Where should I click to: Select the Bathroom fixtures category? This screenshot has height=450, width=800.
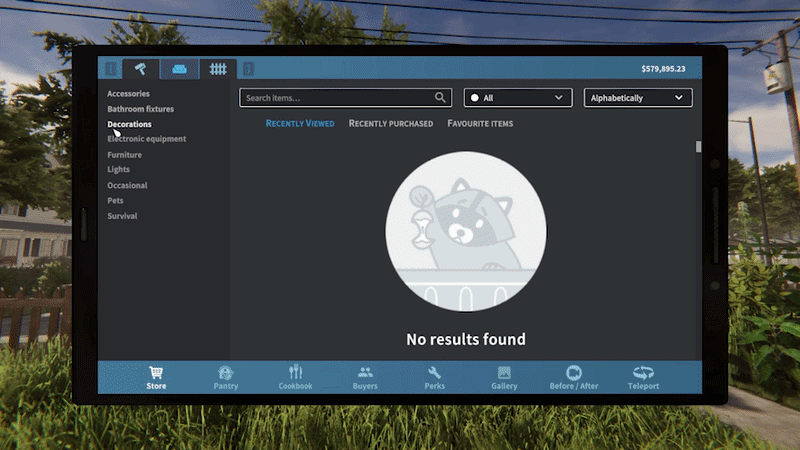click(140, 109)
